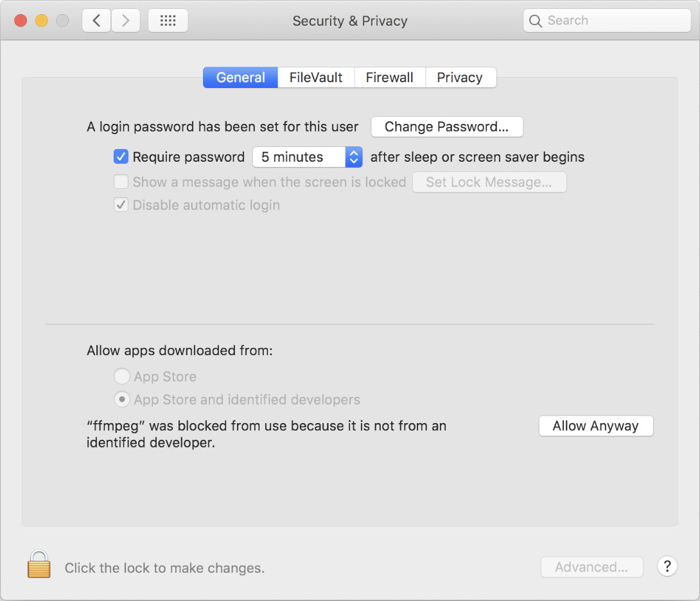This screenshot has width=700, height=601.
Task: Click the search magnifying glass icon
Action: pyautogui.click(x=535, y=21)
